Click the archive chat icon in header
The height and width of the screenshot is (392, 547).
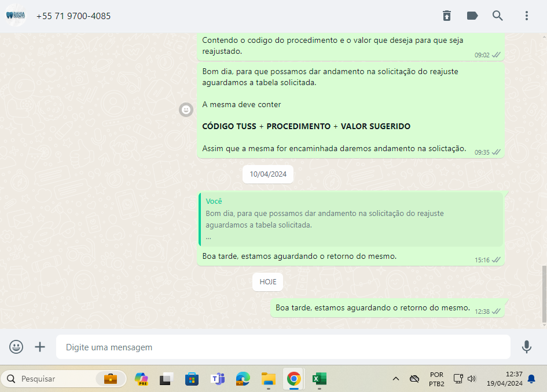pyautogui.click(x=447, y=16)
